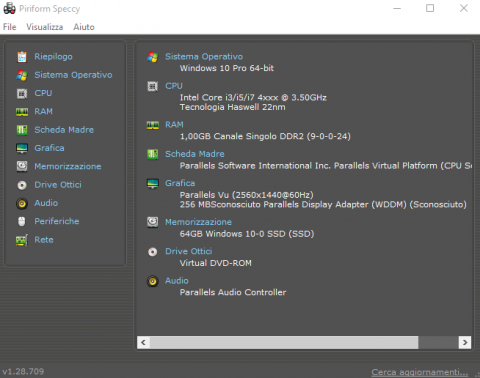480x378 pixels.
Task: Select the RAM memory stick sidebar icon
Action: tap(22, 112)
